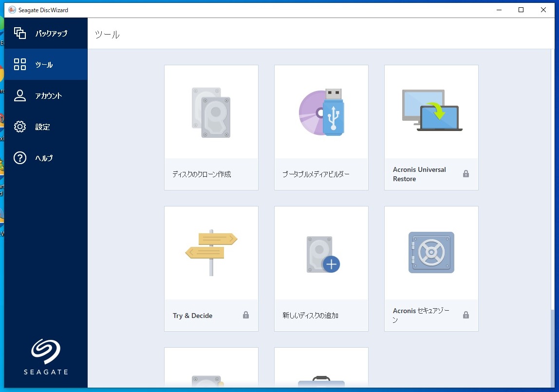The image size is (559, 392).
Task: Click the Seagate DiscWizard title bar icon
Action: 12,10
